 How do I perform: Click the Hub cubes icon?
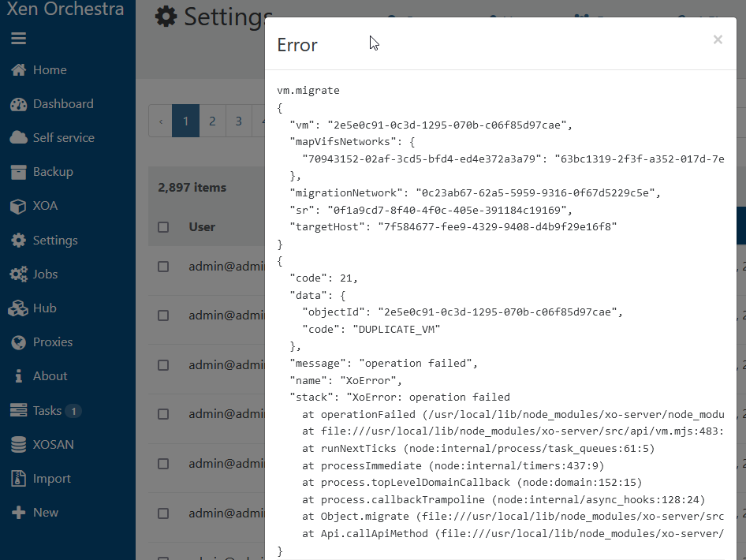coord(19,308)
